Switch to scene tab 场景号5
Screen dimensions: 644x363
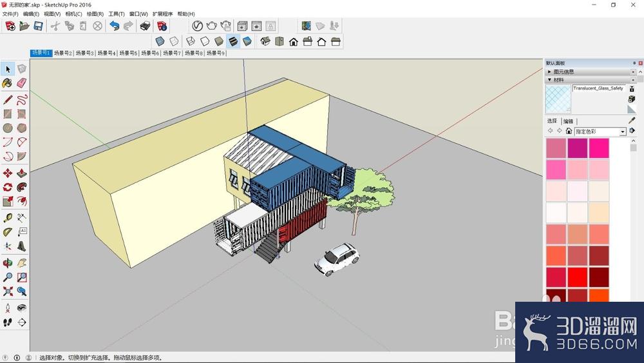pyautogui.click(x=128, y=53)
